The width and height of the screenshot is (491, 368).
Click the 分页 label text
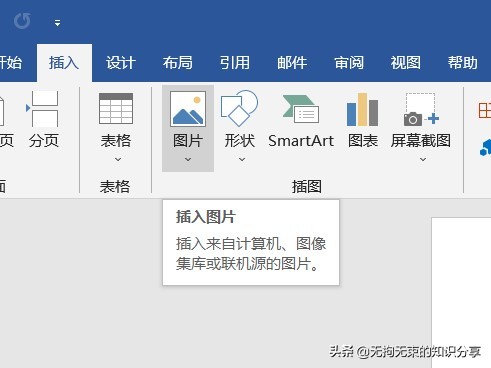[44, 141]
